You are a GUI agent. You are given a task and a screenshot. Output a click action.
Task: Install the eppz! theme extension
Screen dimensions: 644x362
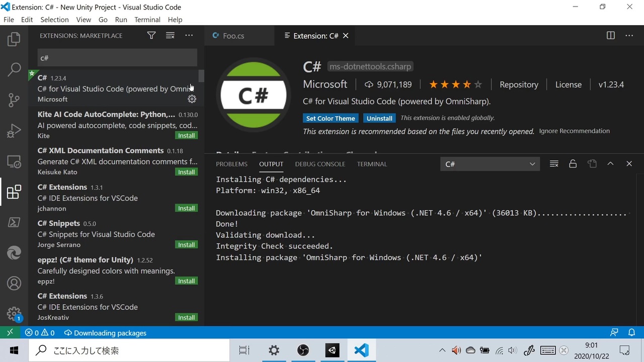[187, 281]
